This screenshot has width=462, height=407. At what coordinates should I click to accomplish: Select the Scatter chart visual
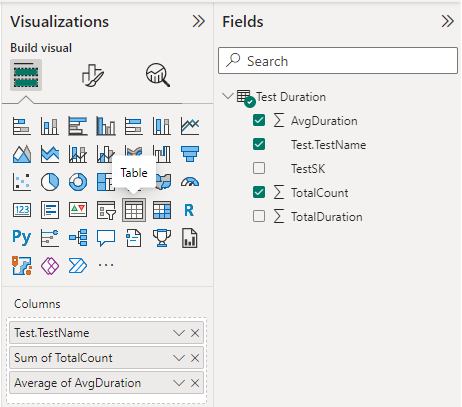[22, 182]
